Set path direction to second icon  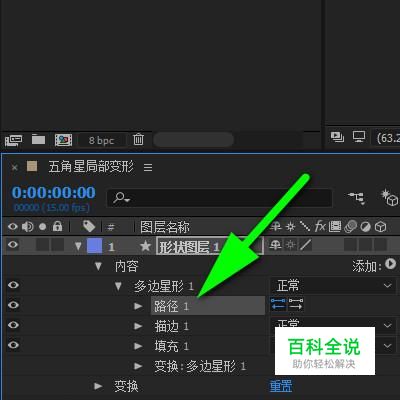[x=296, y=304]
